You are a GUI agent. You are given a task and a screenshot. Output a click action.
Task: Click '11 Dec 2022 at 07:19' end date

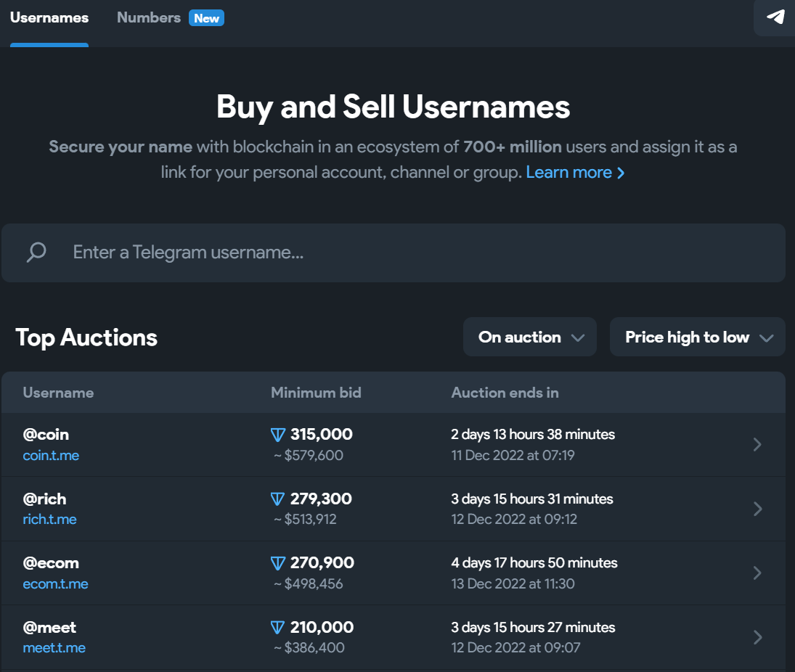click(x=513, y=455)
